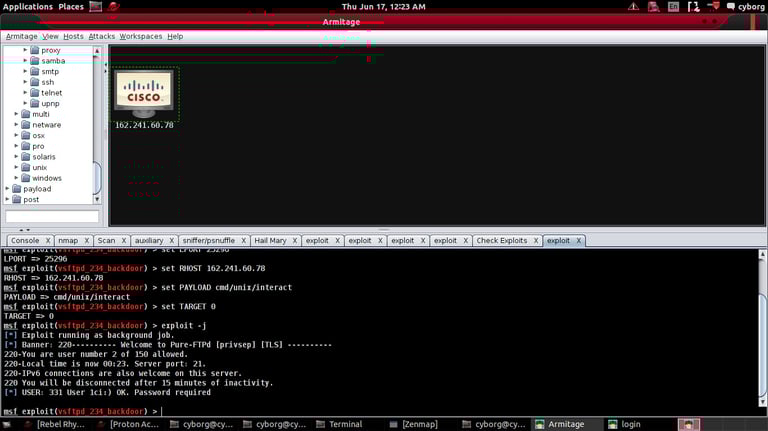Open the Attacks menu

(x=101, y=36)
